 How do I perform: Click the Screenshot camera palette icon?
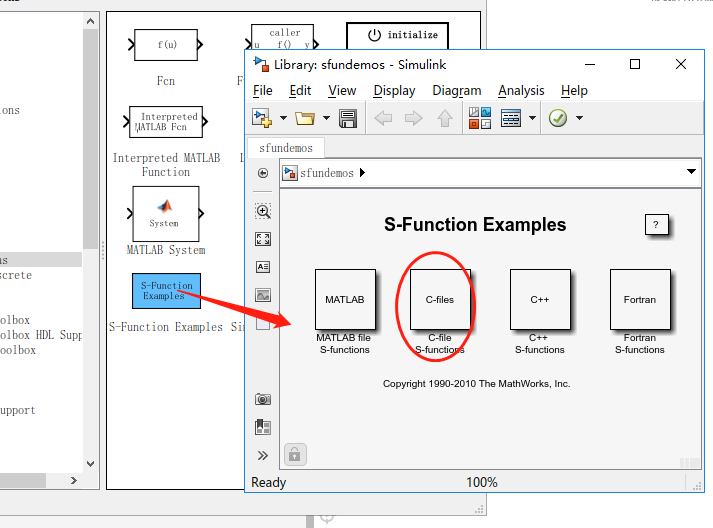(x=263, y=399)
